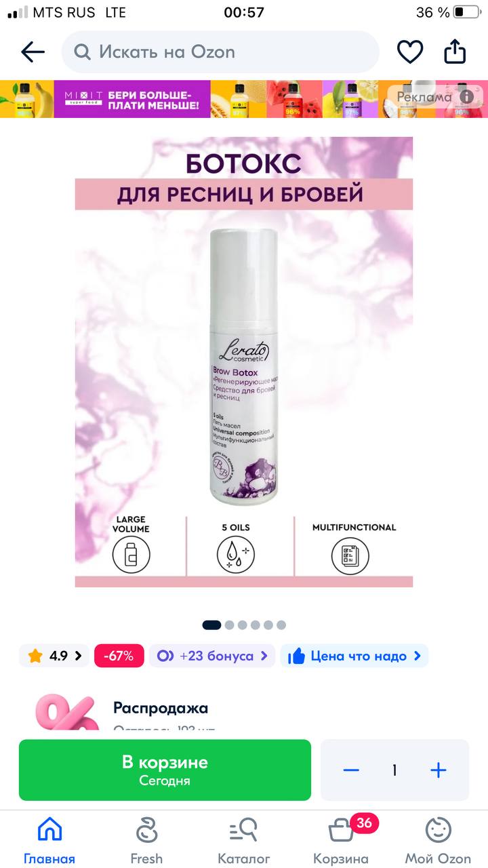The height and width of the screenshot is (868, 488).
Task: Add product to favorites with heart icon
Action: [410, 52]
